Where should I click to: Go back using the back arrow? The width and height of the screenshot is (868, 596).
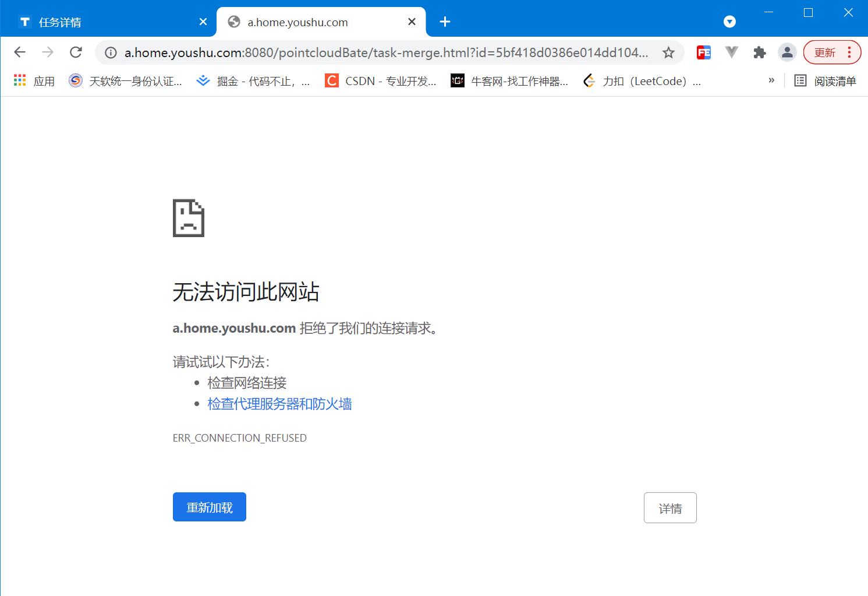[19, 52]
